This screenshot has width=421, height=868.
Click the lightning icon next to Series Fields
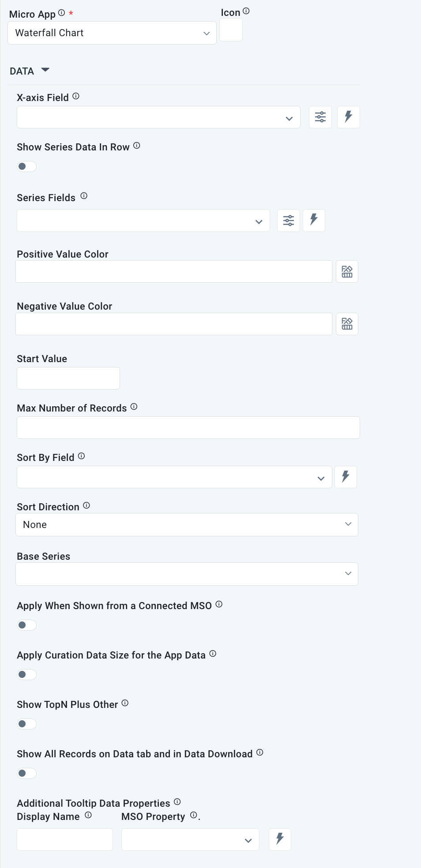point(314,220)
